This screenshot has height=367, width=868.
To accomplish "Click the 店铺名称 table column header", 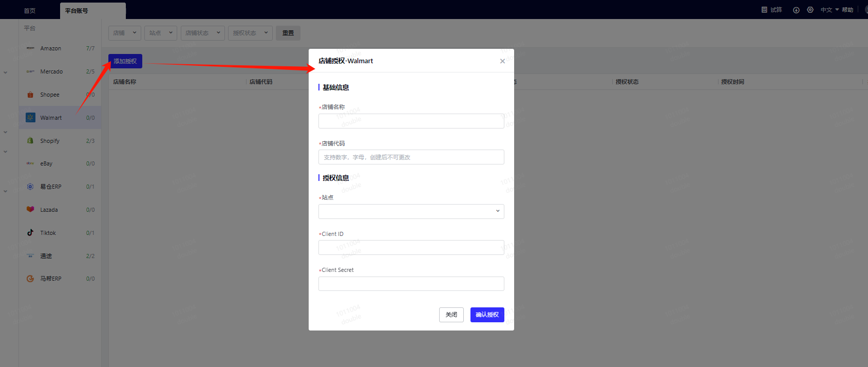I will 125,82.
